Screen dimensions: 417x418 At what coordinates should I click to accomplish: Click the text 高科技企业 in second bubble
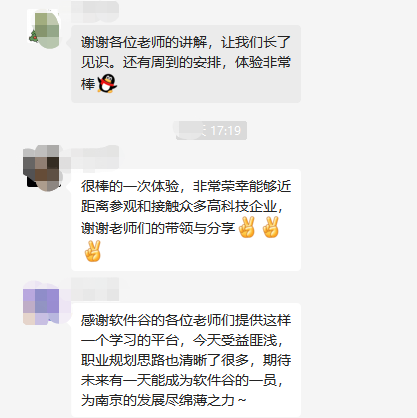tap(242, 207)
